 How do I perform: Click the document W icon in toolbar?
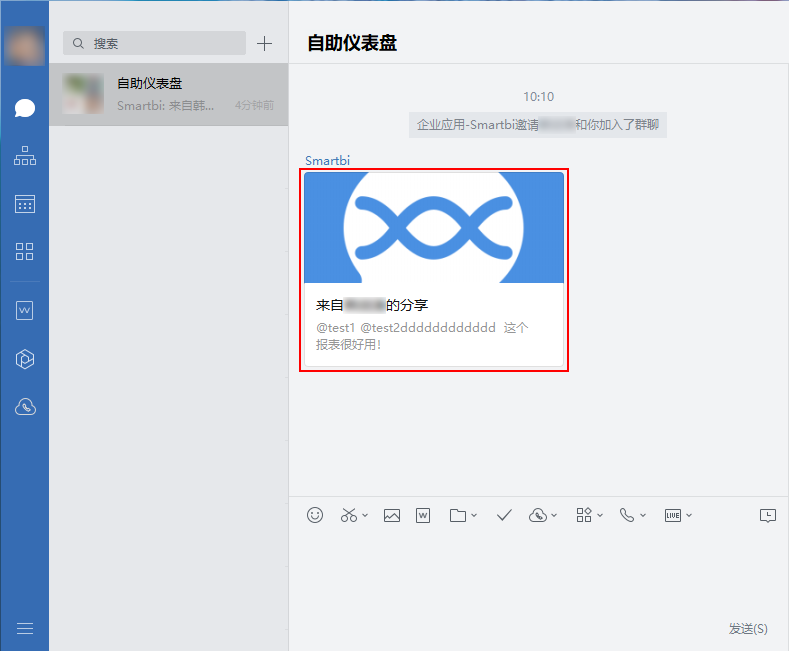(x=423, y=515)
